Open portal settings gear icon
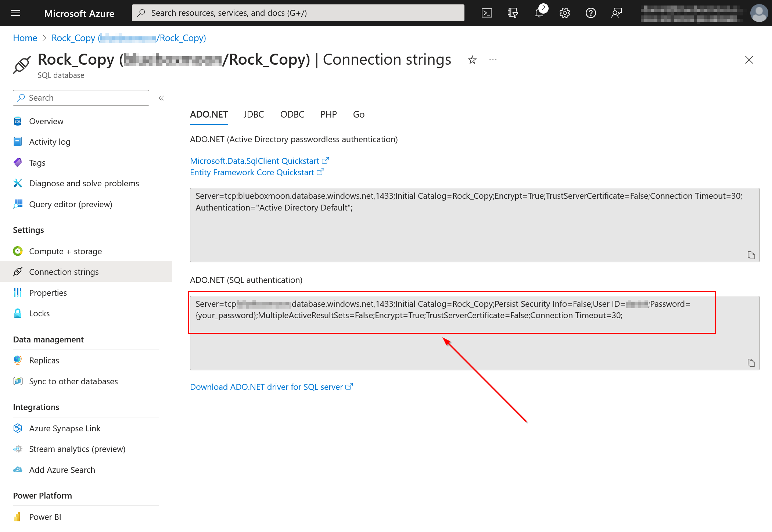Viewport: 772px width, 532px height. 564,13
